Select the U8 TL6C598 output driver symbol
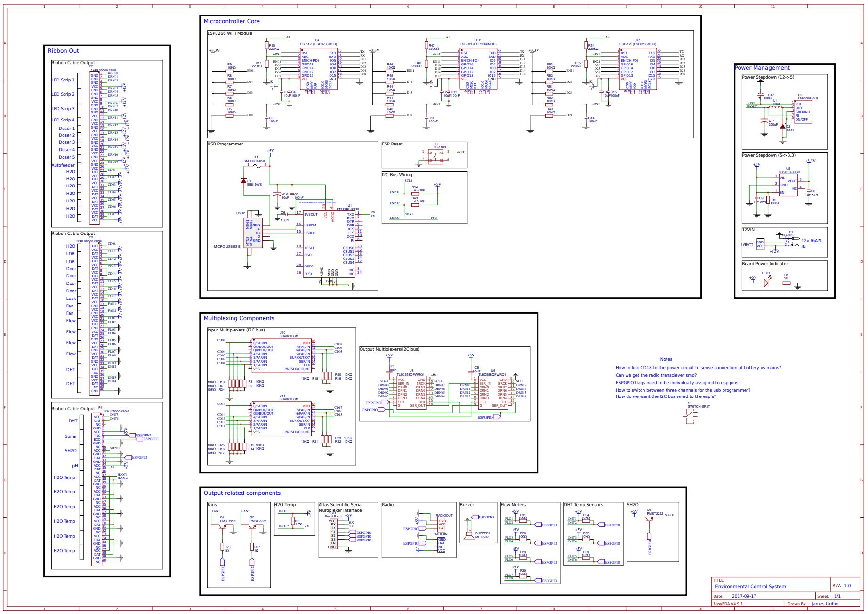Screen dimensions: 868x614 tap(411, 393)
